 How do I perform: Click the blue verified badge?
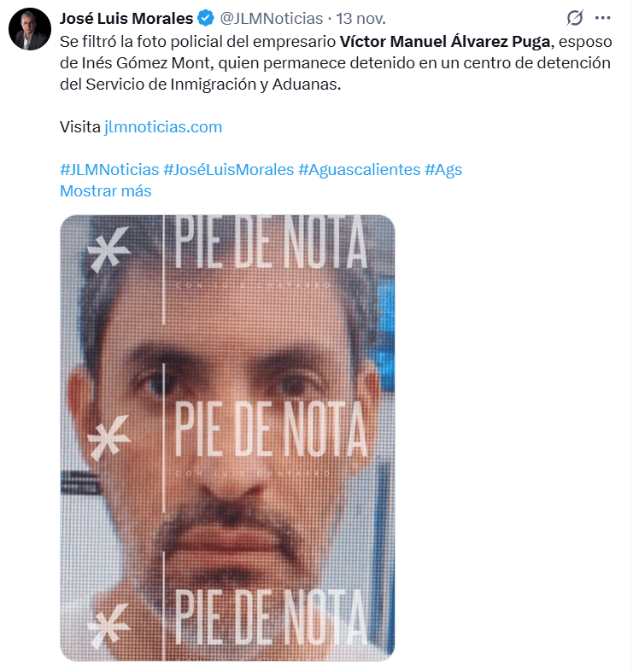pos(206,17)
